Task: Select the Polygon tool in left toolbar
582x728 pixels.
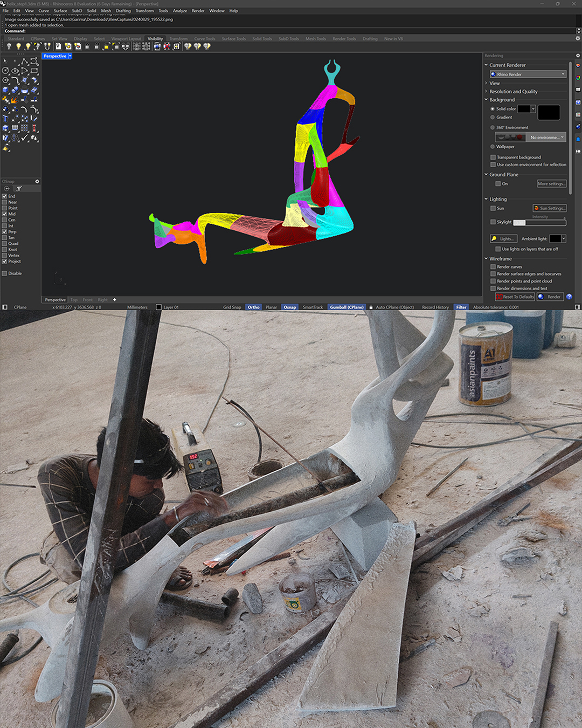Action: pyautogui.click(x=5, y=80)
